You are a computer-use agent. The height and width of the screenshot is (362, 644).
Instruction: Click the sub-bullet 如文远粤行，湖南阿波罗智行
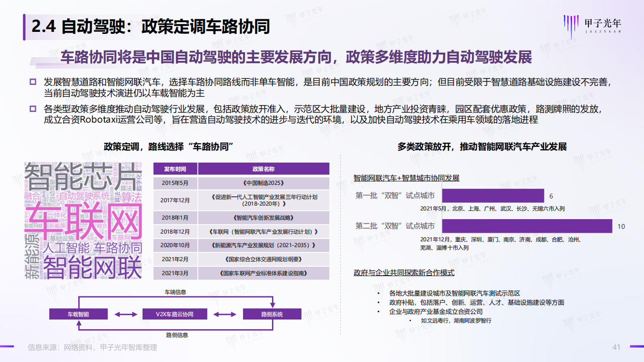pos(456,320)
